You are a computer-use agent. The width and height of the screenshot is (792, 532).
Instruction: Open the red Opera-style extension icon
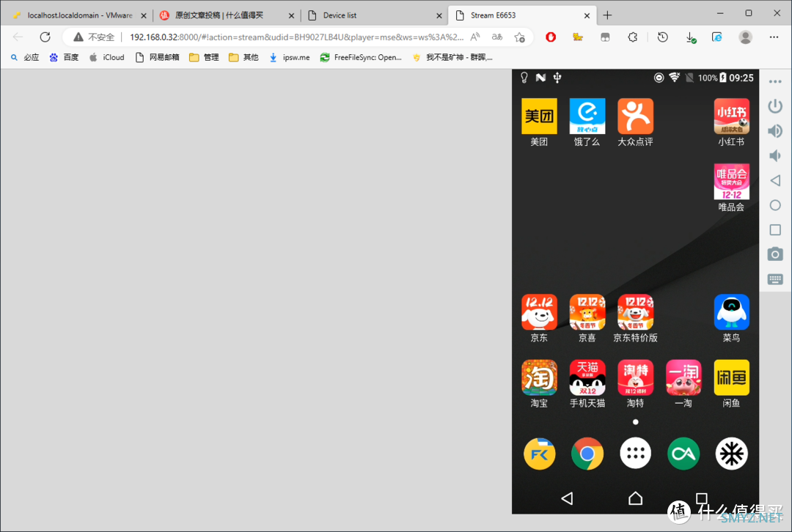(x=551, y=37)
